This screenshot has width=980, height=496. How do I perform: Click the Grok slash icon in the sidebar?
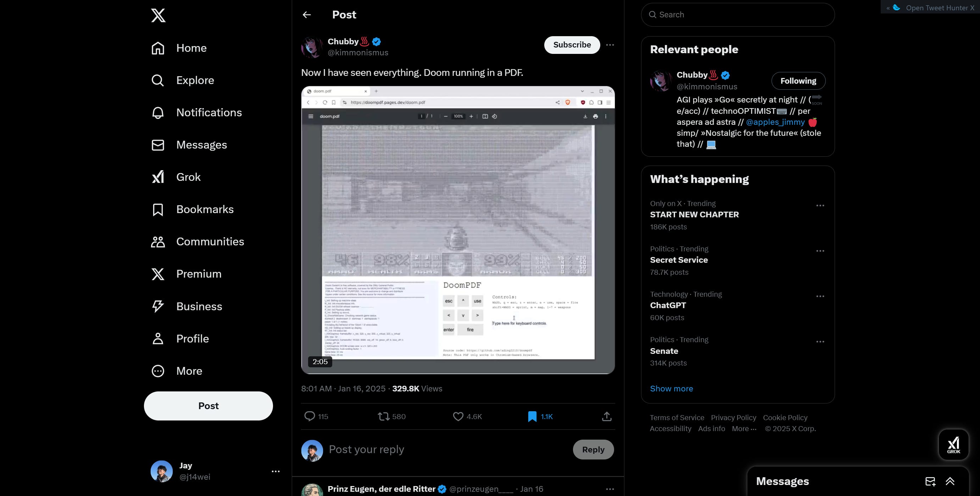click(x=158, y=177)
